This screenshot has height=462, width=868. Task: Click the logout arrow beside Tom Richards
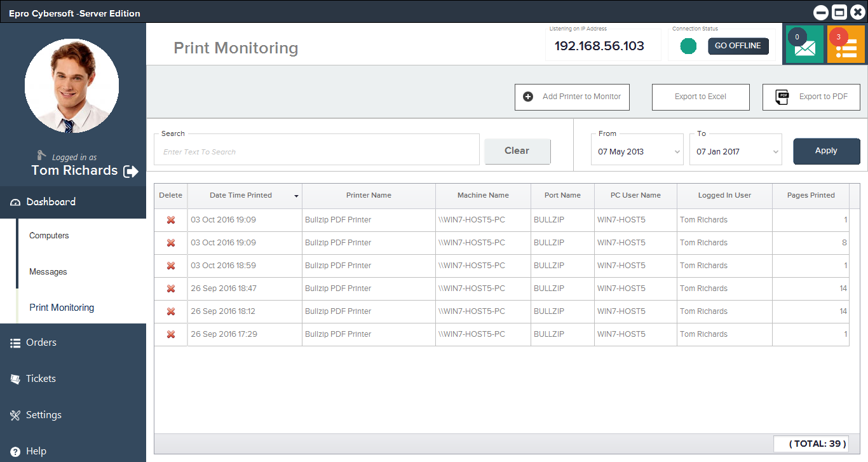click(131, 171)
